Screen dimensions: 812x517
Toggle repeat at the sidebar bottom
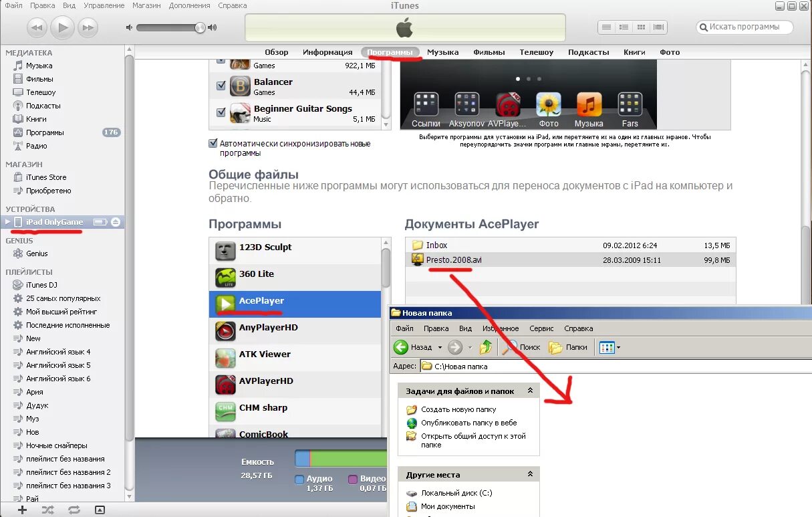click(74, 510)
